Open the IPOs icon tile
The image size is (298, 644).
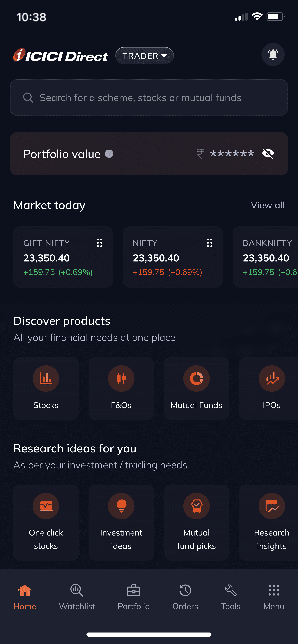pyautogui.click(x=271, y=379)
